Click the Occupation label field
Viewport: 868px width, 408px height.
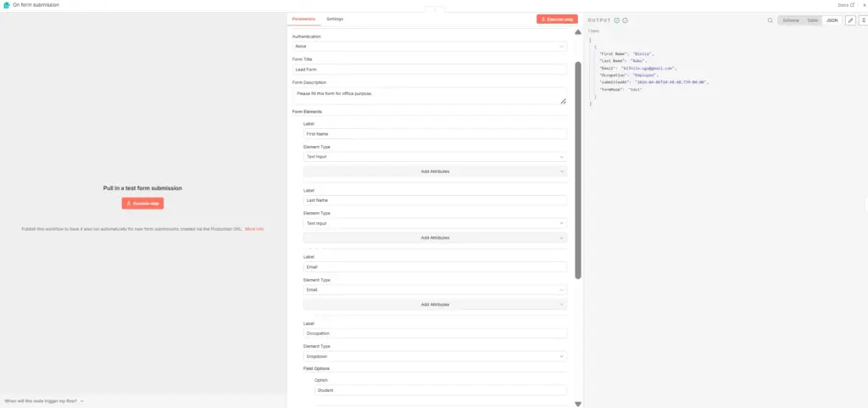tap(435, 333)
